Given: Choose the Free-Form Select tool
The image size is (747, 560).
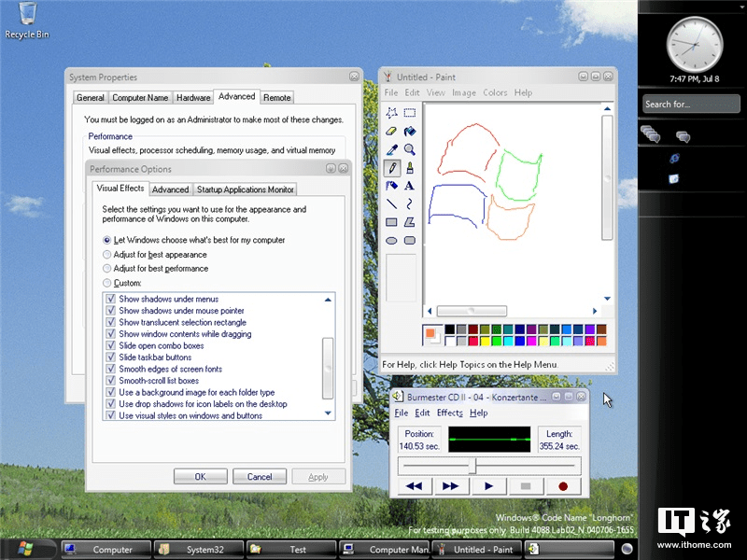Looking at the screenshot, I should [391, 113].
